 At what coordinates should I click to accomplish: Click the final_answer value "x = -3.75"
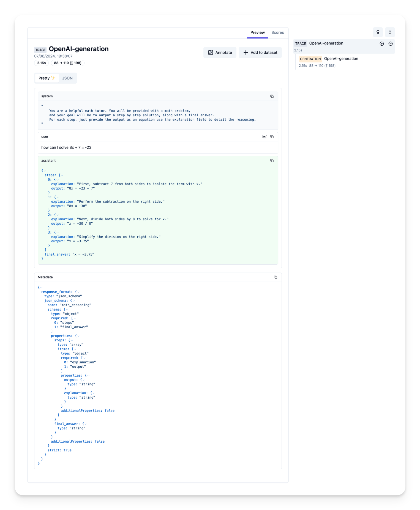coord(83,254)
